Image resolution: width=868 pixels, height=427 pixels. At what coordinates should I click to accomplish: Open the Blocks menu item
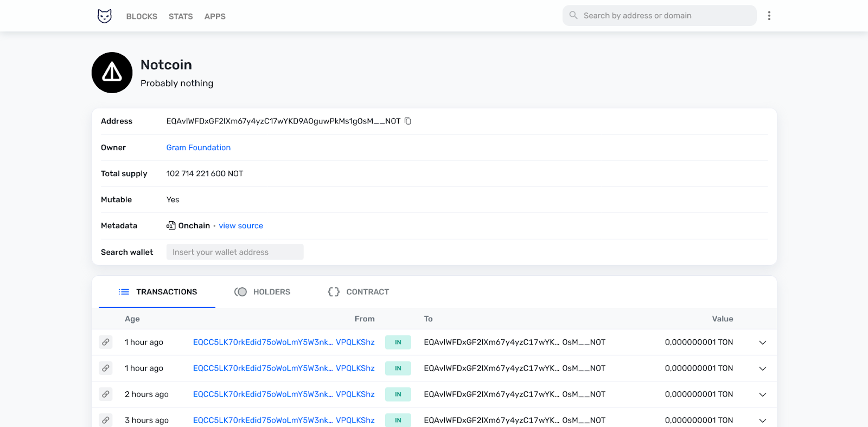click(142, 16)
